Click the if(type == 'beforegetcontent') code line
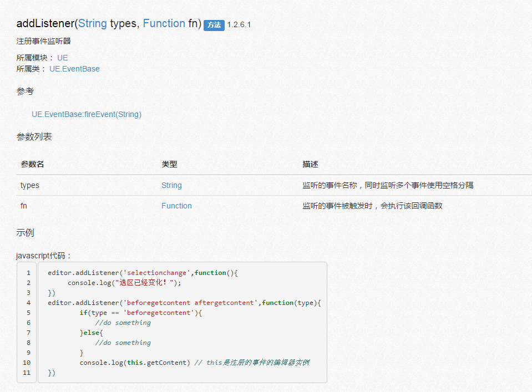Image resolution: width=532 pixels, height=392 pixels. tap(141, 313)
